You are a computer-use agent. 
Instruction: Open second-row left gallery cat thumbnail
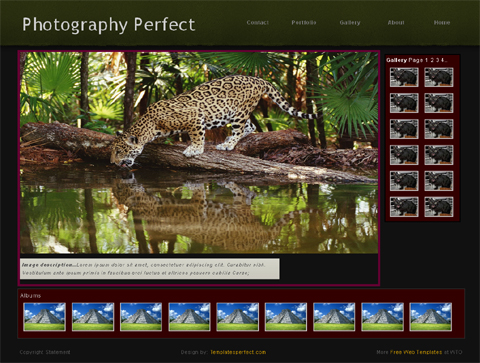click(x=404, y=103)
